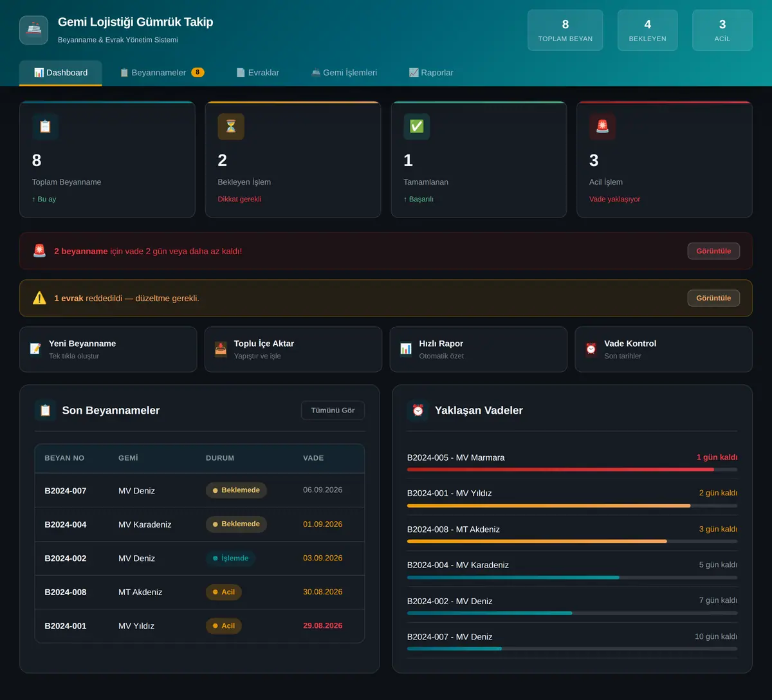Click the warning triangle icon in evrak banner
This screenshot has width=772, height=700.
coord(40,298)
